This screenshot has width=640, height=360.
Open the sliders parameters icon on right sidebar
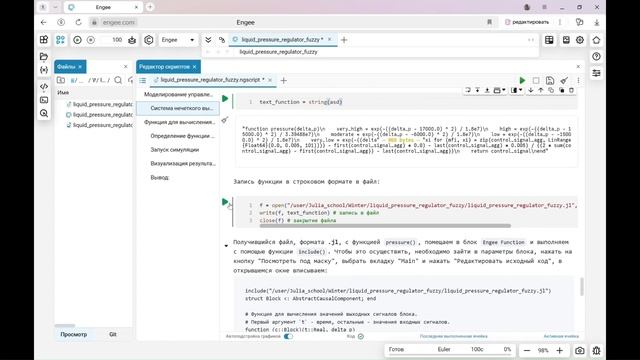pos(596,73)
